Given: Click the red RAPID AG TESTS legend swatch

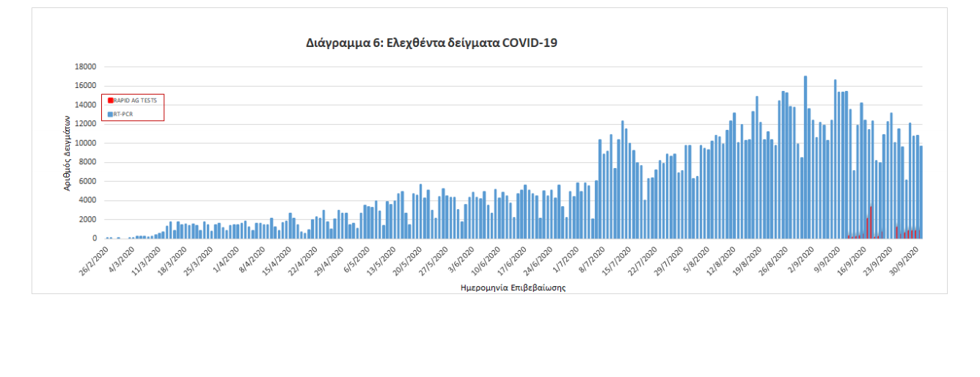Looking at the screenshot, I should click(111, 100).
